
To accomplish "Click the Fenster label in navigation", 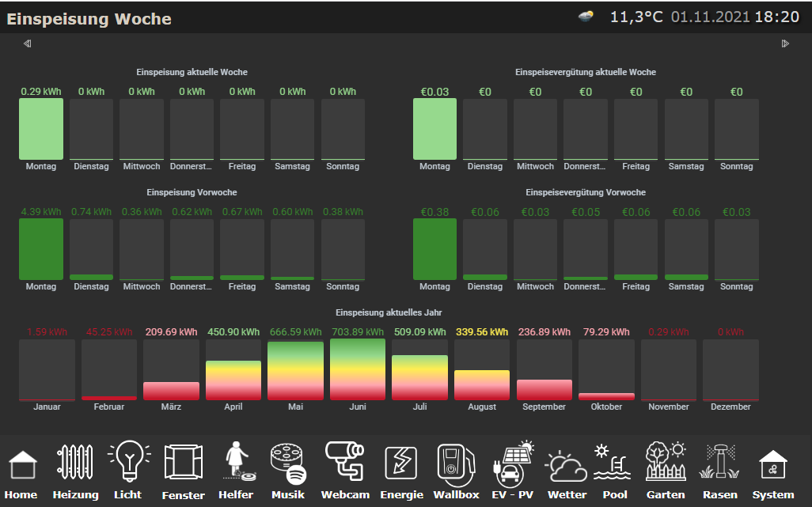I will click(184, 495).
